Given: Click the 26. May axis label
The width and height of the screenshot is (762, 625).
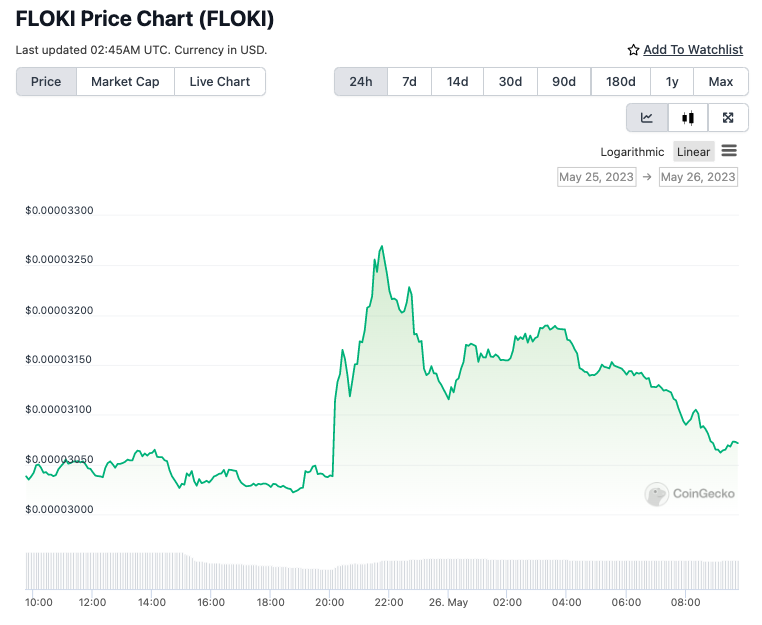Looking at the screenshot, I should 448,603.
